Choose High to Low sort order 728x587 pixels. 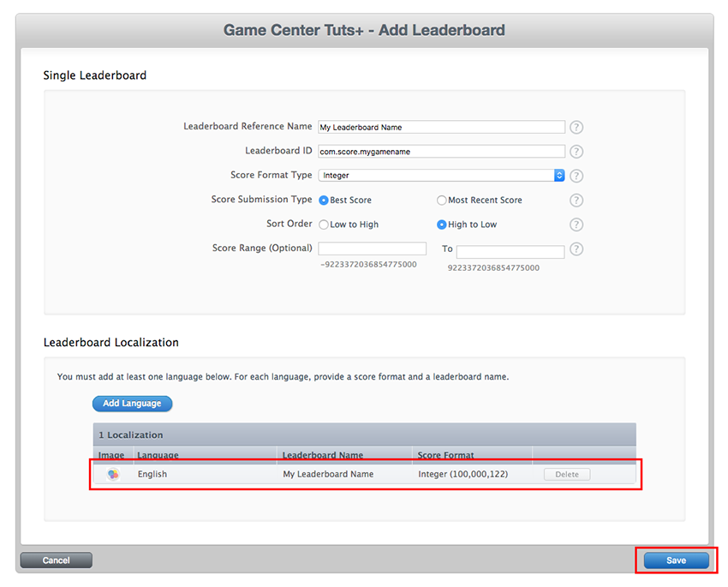pos(442,225)
